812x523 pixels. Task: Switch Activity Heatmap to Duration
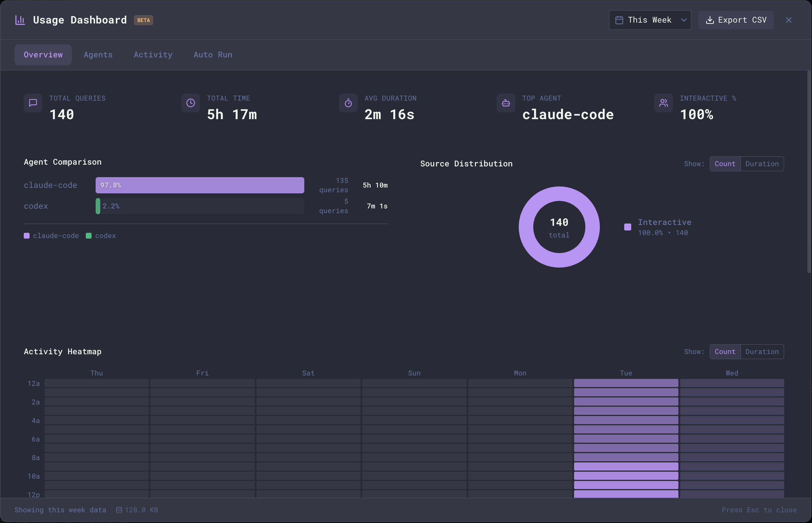[x=762, y=351]
